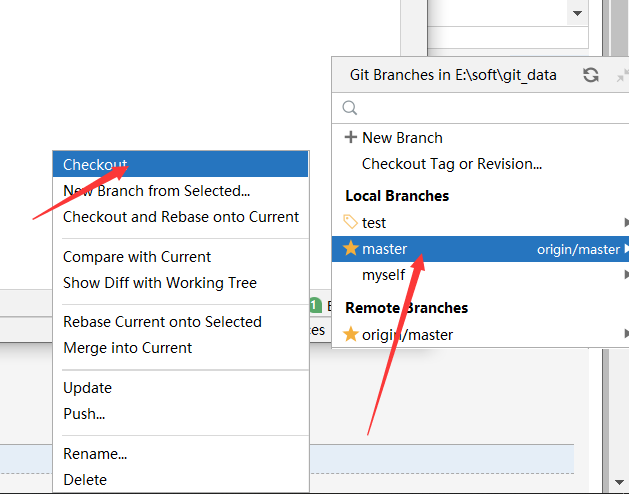Type in the branch search field
Image resolution: width=629 pixels, height=494 pixels.
[480, 108]
